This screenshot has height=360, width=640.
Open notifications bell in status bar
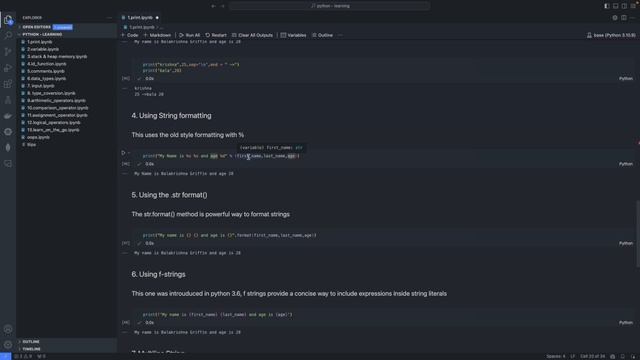(x=633, y=356)
